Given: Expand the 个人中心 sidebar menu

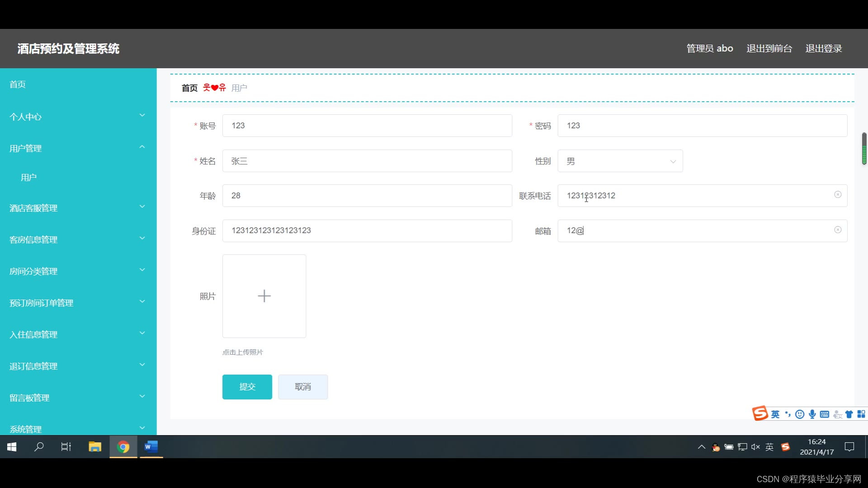Looking at the screenshot, I should point(78,117).
